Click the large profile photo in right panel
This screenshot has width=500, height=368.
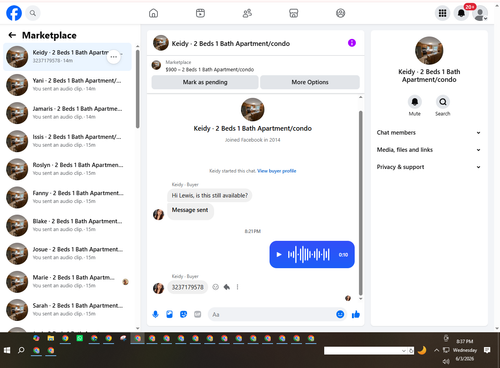tap(429, 51)
